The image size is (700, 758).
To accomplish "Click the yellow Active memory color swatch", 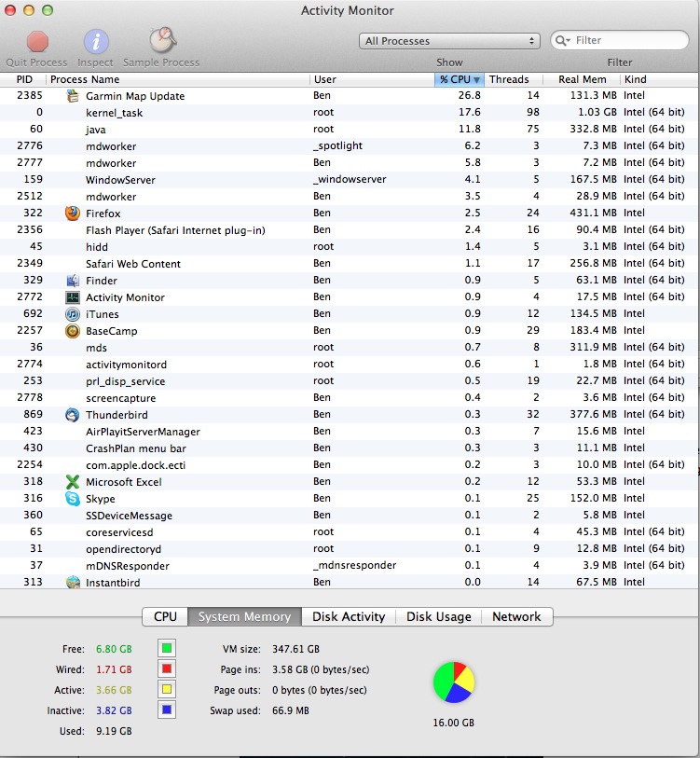I will pyautogui.click(x=167, y=689).
